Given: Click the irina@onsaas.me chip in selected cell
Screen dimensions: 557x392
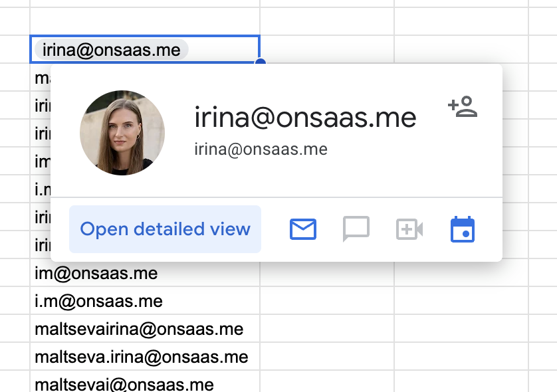Looking at the screenshot, I should click(112, 50).
